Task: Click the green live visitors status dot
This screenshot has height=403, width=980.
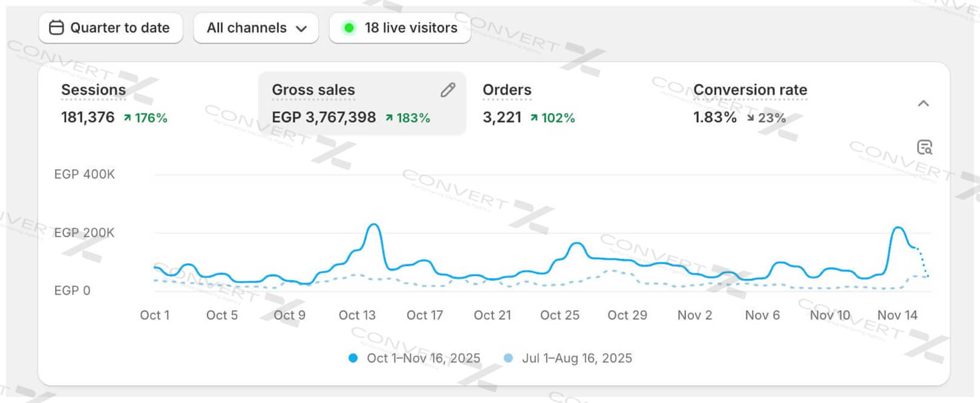Action: click(x=349, y=28)
